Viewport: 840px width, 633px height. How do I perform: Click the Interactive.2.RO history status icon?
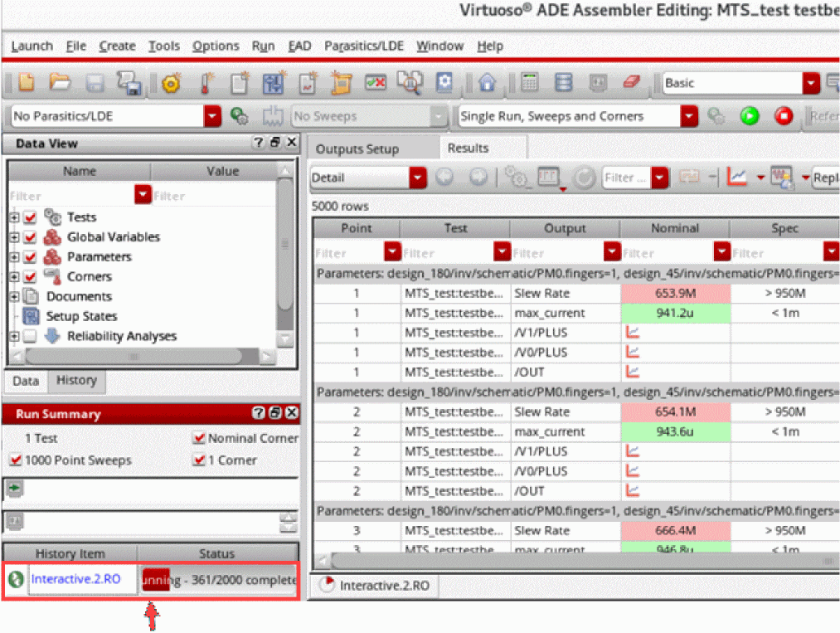[16, 579]
